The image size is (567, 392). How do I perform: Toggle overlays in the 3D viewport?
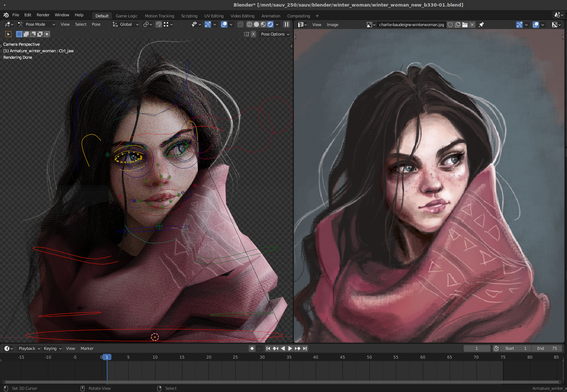(224, 24)
